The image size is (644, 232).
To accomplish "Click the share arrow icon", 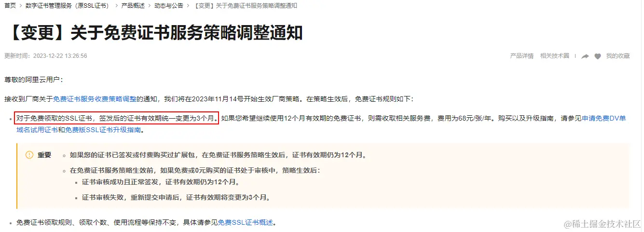I will pos(585,56).
